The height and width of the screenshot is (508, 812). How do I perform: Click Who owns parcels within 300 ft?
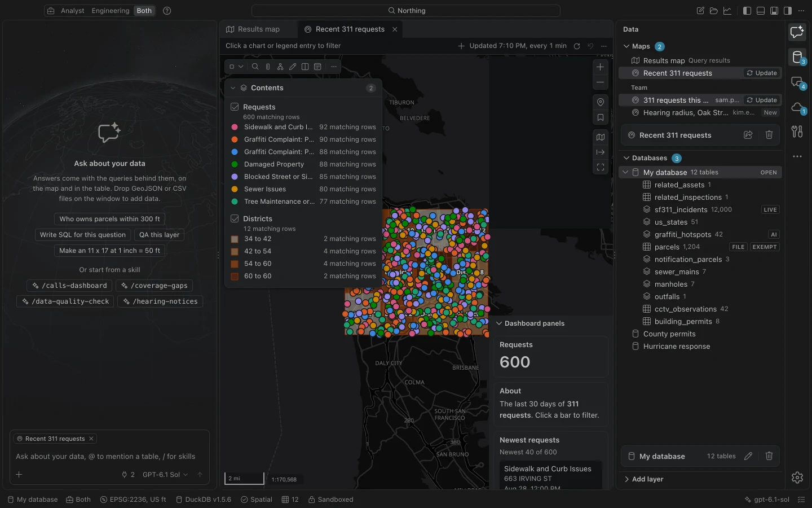pyautogui.click(x=110, y=219)
